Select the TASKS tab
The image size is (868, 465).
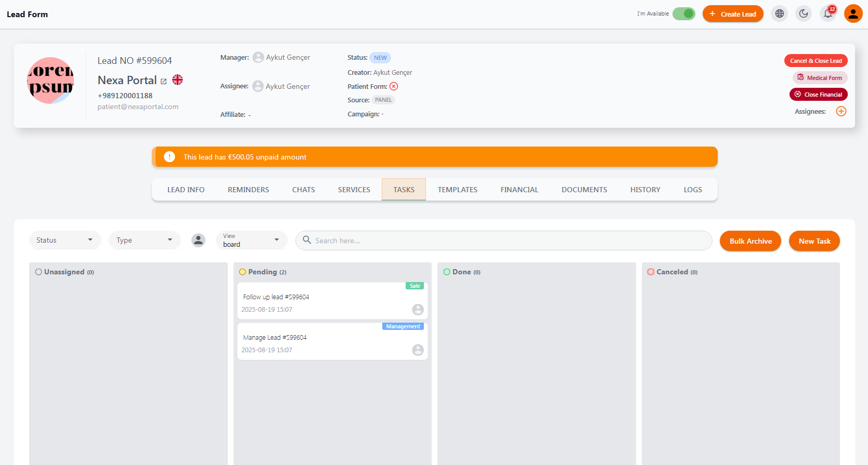click(404, 190)
